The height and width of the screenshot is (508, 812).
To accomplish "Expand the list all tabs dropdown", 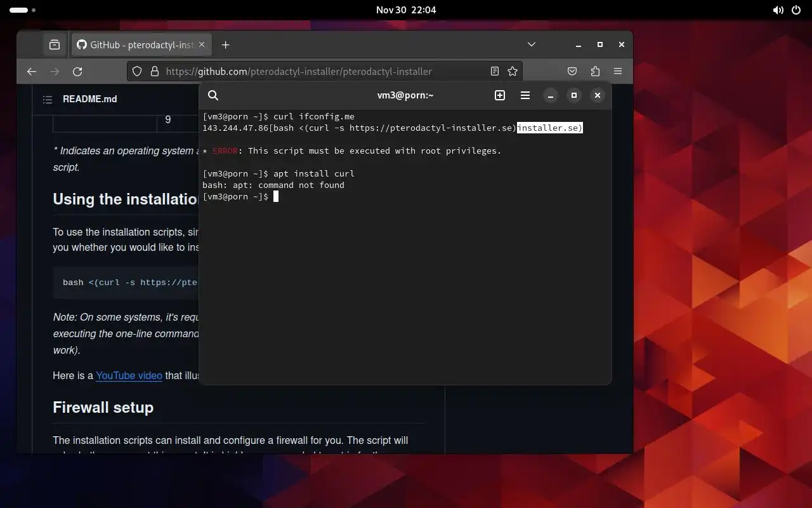I will 532,44.
